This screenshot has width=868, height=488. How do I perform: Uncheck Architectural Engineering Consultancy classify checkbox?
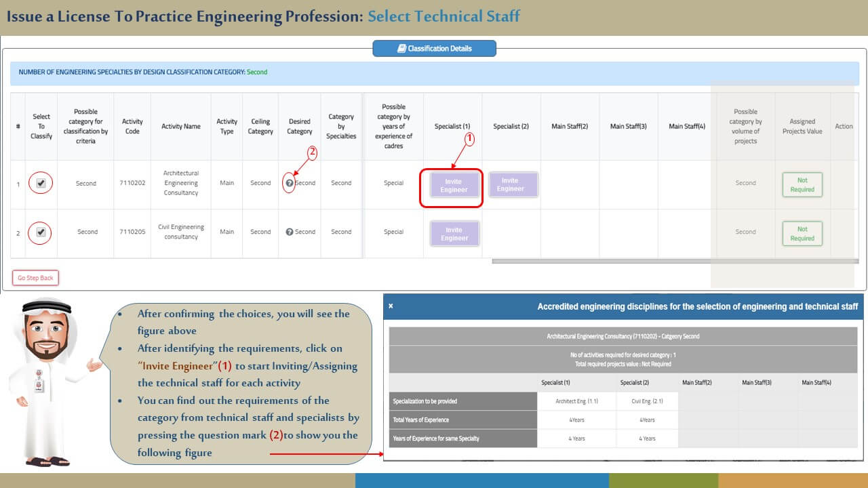coord(41,183)
